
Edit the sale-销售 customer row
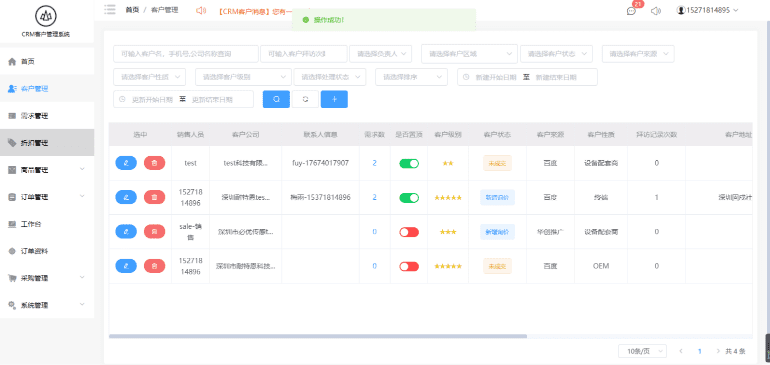click(x=126, y=231)
